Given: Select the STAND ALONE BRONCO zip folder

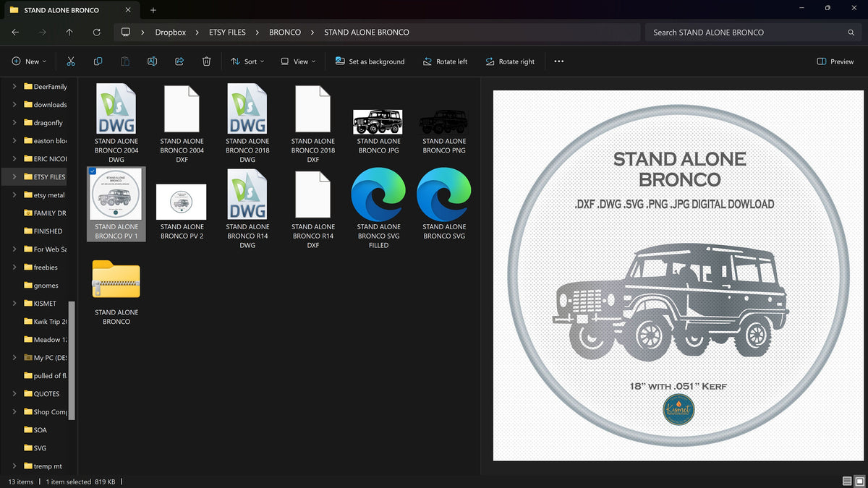Looking at the screenshot, I should coord(116,292).
